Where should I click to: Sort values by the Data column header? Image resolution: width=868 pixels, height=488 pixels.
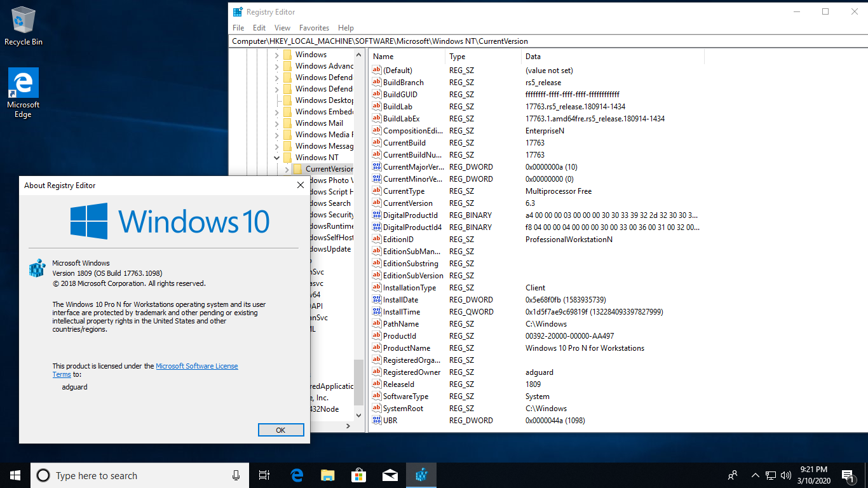coord(612,57)
